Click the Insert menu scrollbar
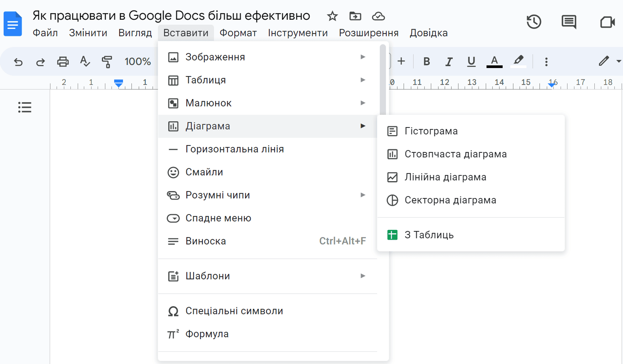This screenshot has height=364, width=623. [383, 79]
